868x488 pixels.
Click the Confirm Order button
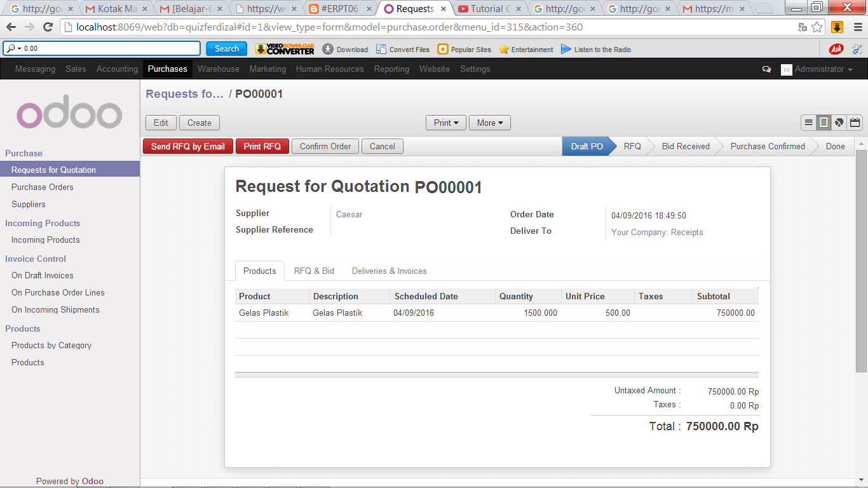325,146
